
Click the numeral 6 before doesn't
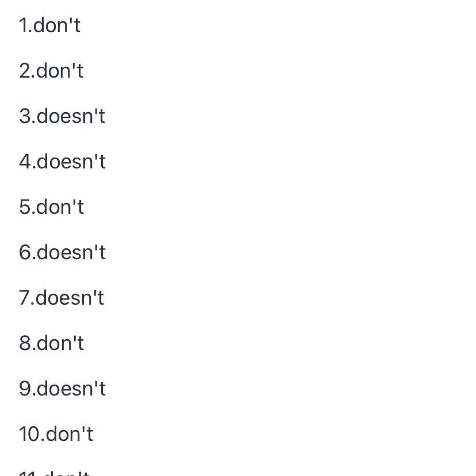(x=25, y=252)
